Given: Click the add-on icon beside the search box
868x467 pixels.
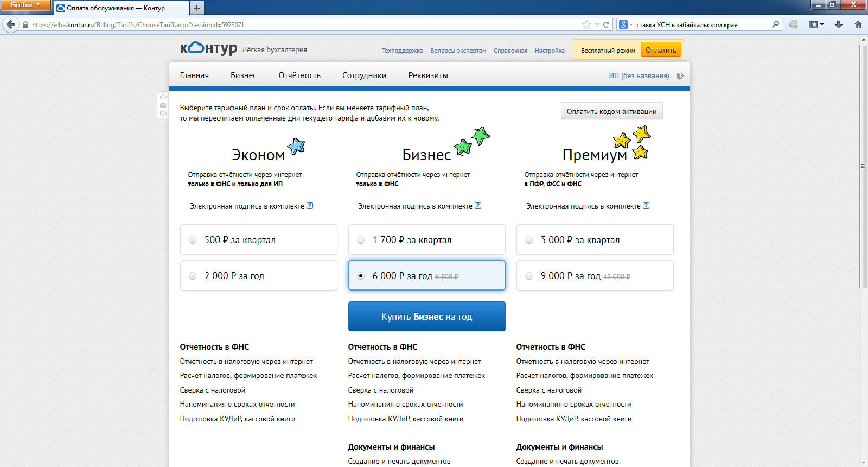Looking at the screenshot, I should [794, 24].
